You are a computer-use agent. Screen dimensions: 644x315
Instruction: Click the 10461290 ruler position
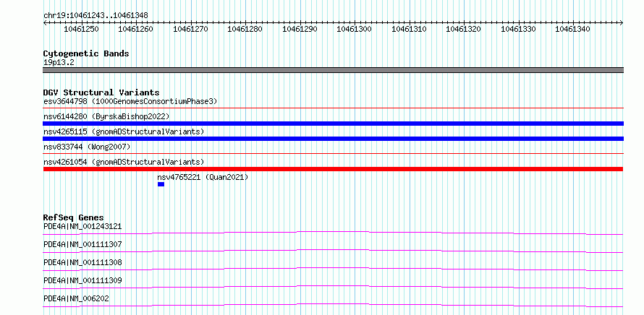(x=300, y=29)
